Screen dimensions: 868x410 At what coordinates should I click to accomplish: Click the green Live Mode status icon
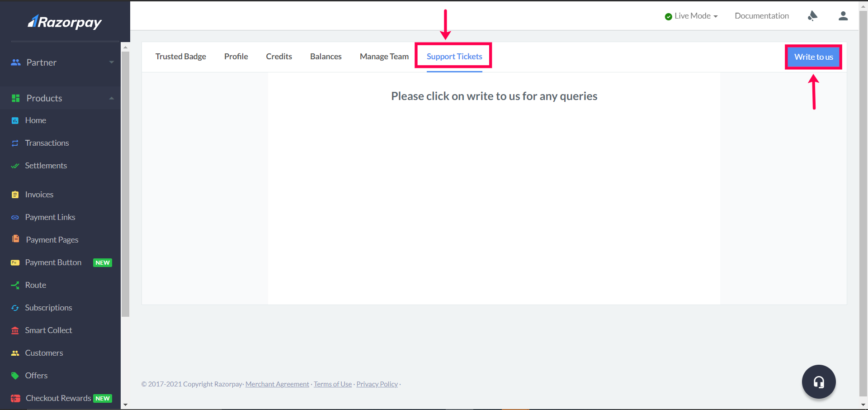click(x=668, y=17)
